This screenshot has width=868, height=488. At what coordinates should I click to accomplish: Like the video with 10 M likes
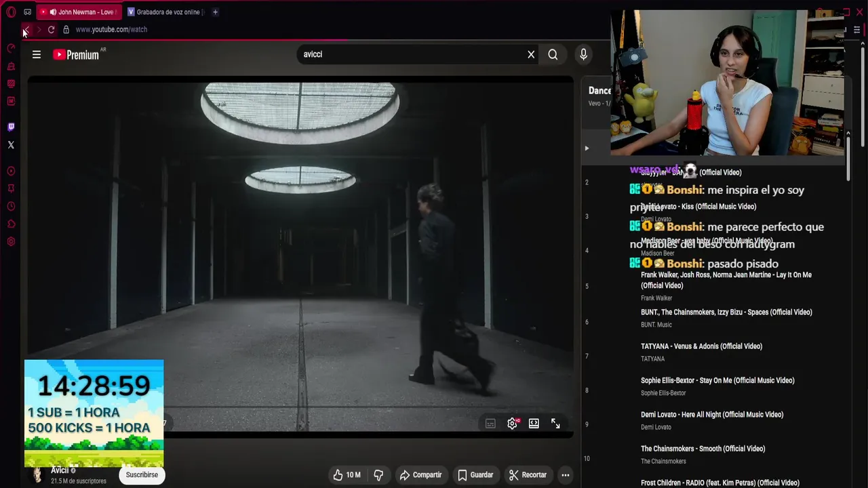pos(347,475)
